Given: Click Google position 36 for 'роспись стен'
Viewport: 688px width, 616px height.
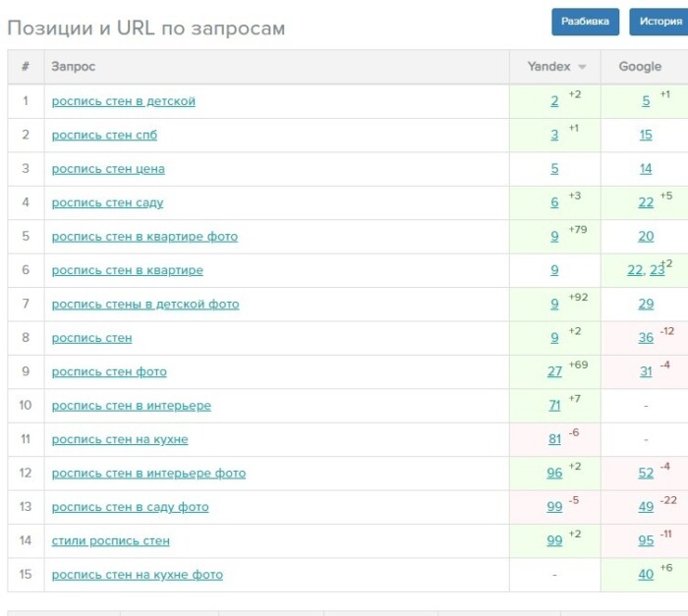Looking at the screenshot, I should click(646, 338).
